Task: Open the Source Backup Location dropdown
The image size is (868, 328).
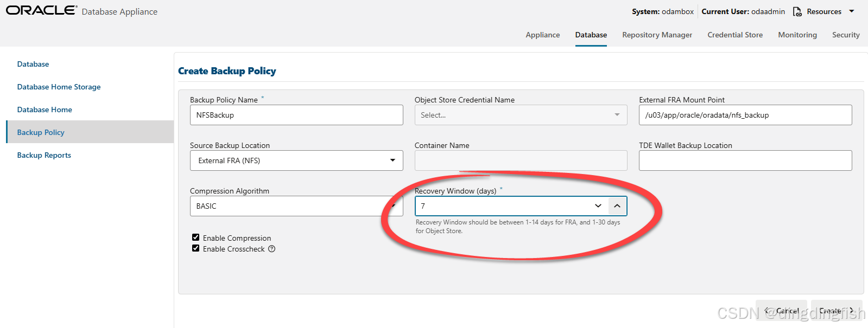Action: (x=296, y=160)
